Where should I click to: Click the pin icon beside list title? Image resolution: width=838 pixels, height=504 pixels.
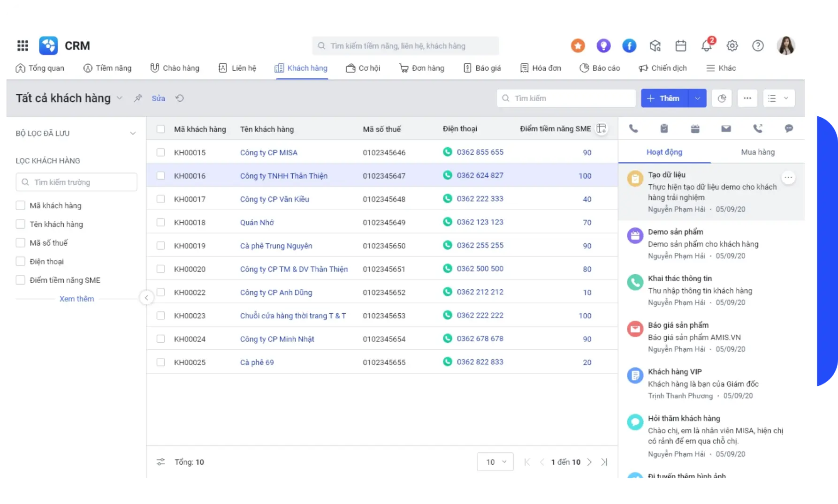(137, 98)
